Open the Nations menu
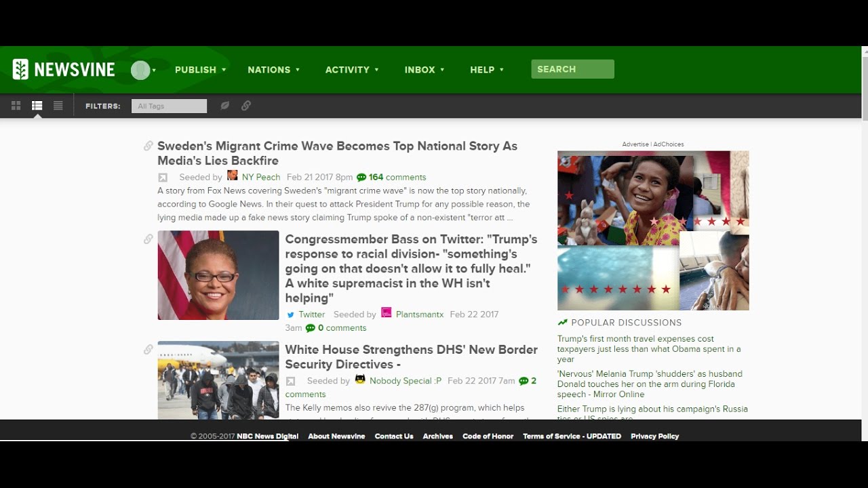The width and height of the screenshot is (868, 488). click(269, 70)
